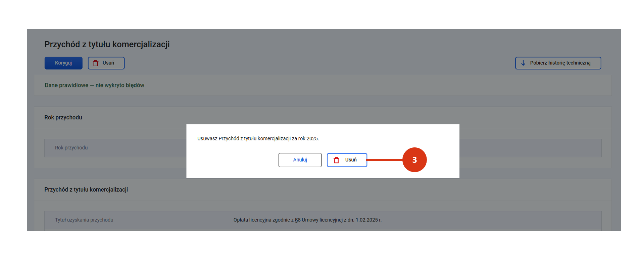Select the Rok przychodu section header

pos(63,117)
